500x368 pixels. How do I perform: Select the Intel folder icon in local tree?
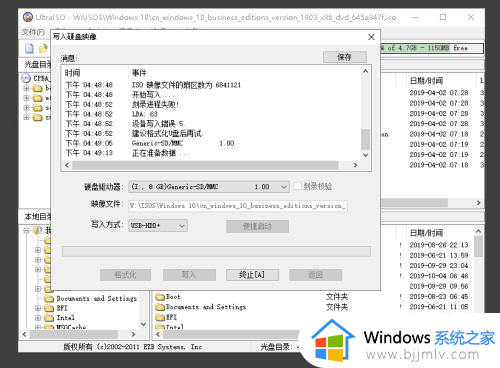(x=49, y=318)
